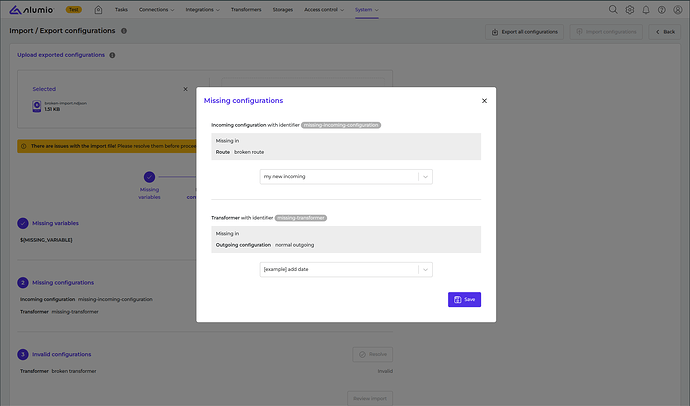Click info icon beside Upload exported configurations
Screen dimensions: 690x406
coord(112,55)
